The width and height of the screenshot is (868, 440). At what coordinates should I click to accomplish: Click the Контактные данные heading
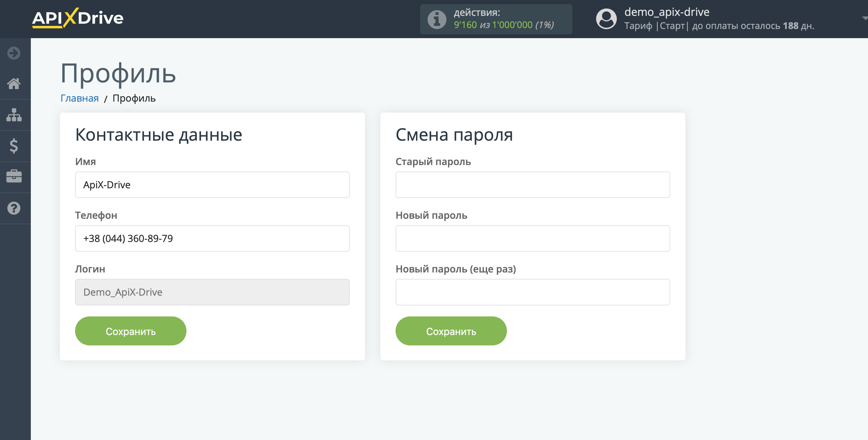(x=159, y=135)
